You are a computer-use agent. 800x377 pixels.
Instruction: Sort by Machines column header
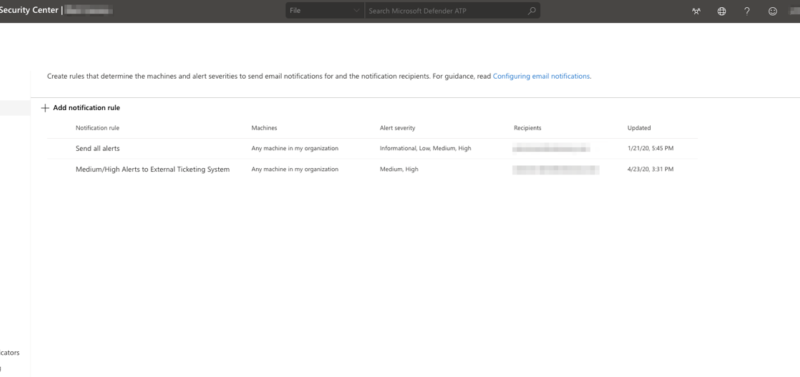click(264, 128)
